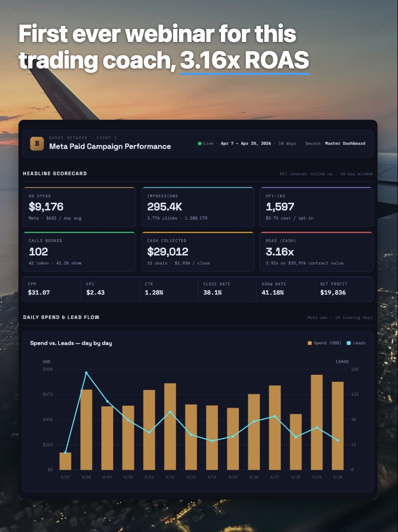Click the 4/08 spend bar

click(x=86, y=430)
